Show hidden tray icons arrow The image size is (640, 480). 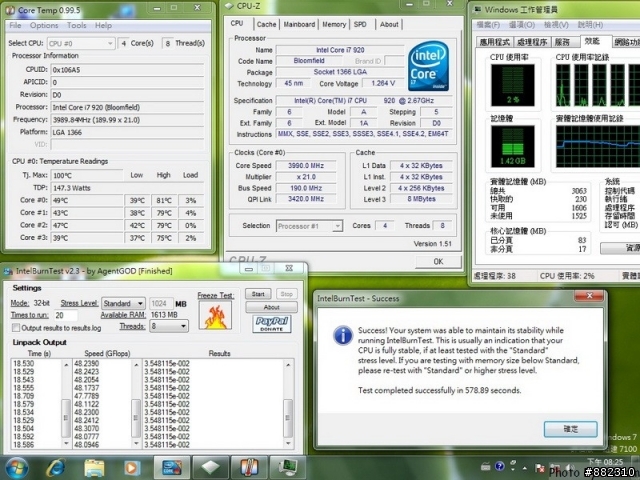tap(525, 468)
